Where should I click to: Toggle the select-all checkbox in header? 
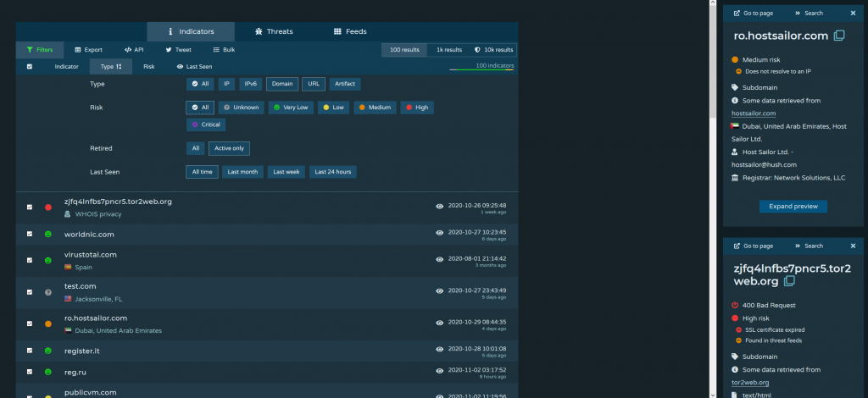click(x=30, y=66)
